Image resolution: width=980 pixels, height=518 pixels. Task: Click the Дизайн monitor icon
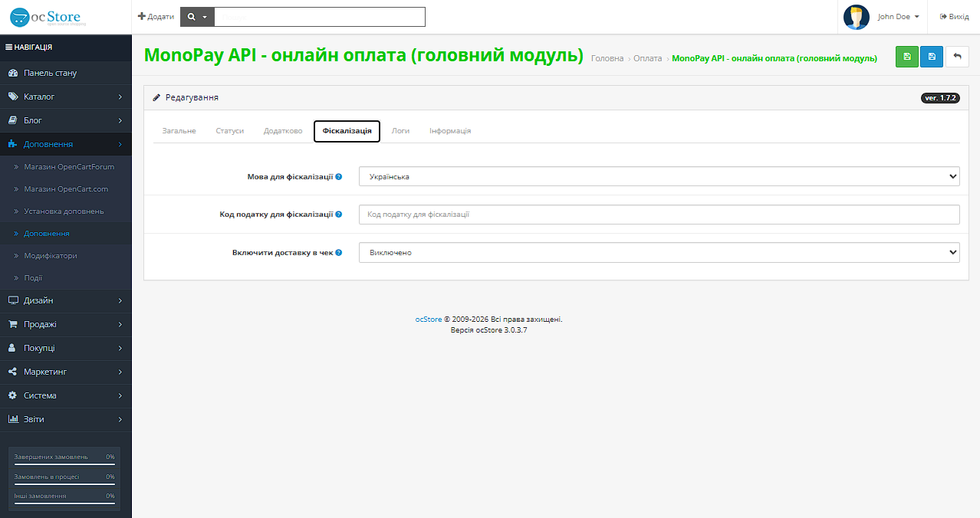tap(13, 300)
